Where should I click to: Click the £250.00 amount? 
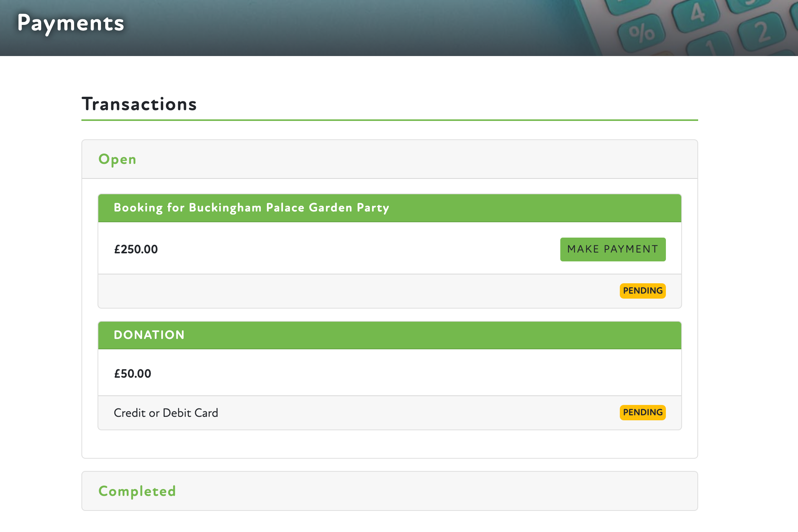(136, 249)
